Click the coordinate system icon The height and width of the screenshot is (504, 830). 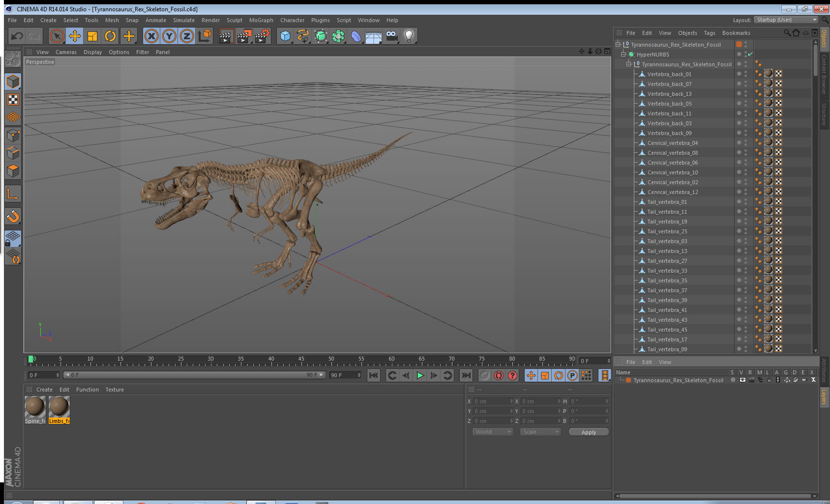(x=205, y=36)
